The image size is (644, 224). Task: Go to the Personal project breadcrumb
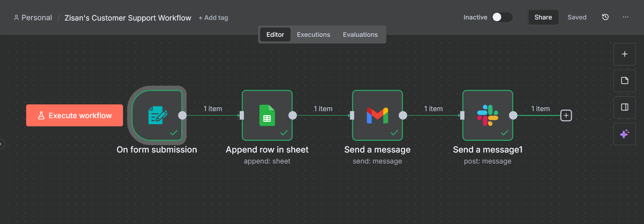pos(33,18)
